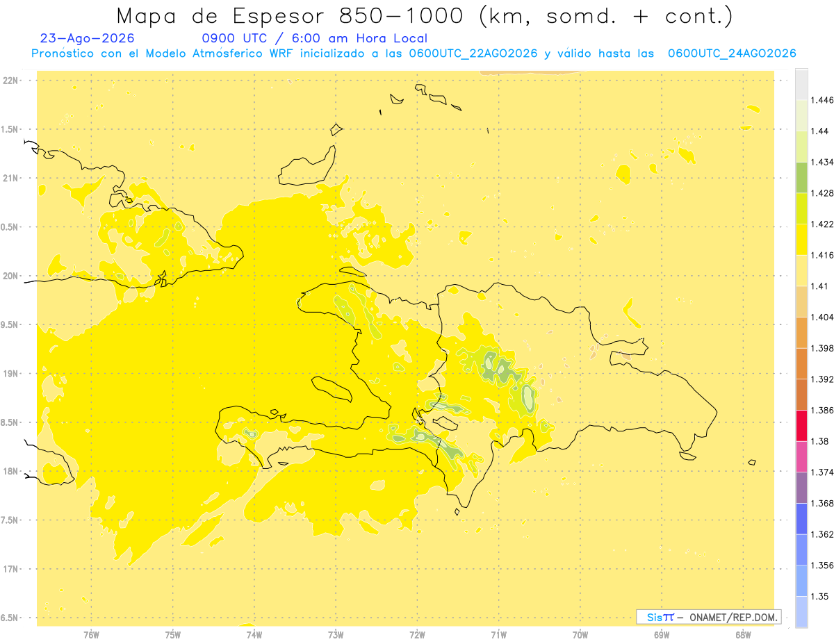Click the colorbar value '1.398'

point(822,348)
